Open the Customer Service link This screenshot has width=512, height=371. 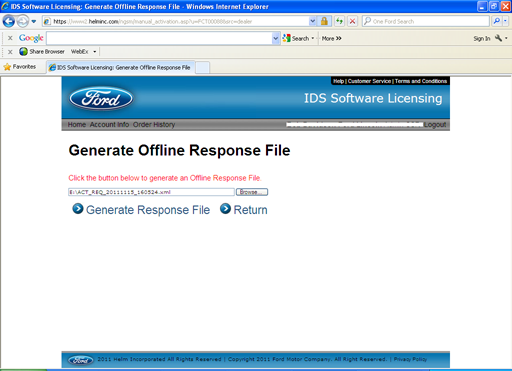[x=369, y=81]
